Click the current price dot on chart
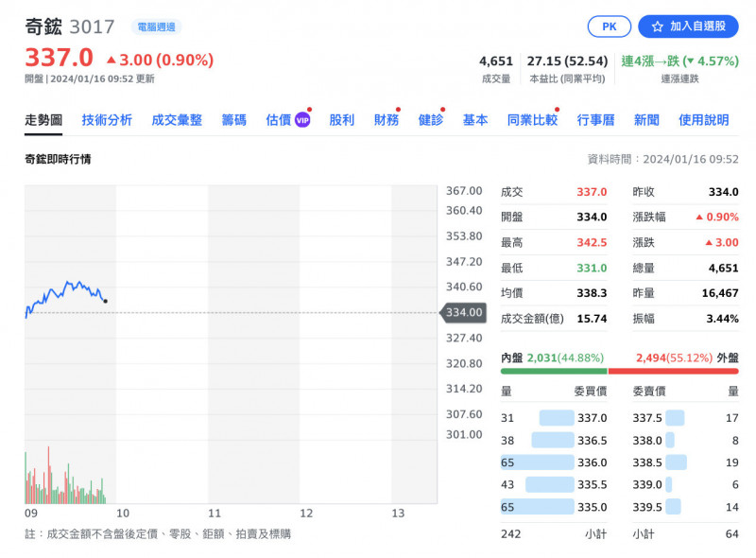Screen dimensions: 756x558 pos(106,301)
